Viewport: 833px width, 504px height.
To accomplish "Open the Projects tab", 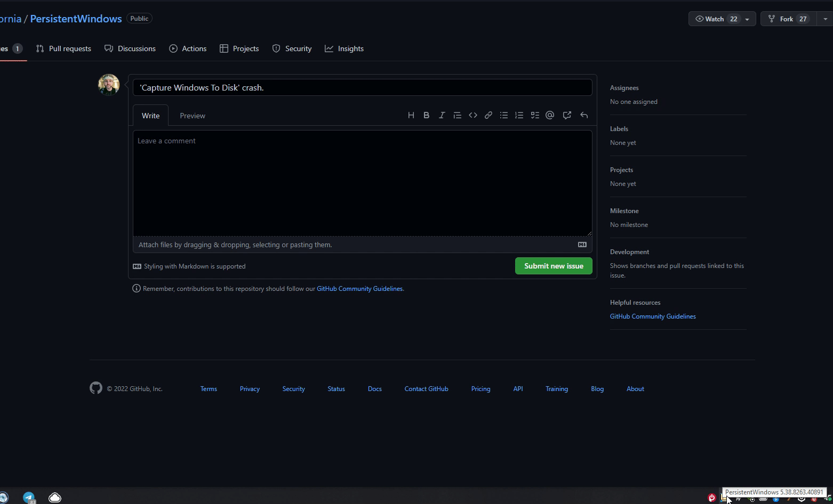I will tap(239, 48).
